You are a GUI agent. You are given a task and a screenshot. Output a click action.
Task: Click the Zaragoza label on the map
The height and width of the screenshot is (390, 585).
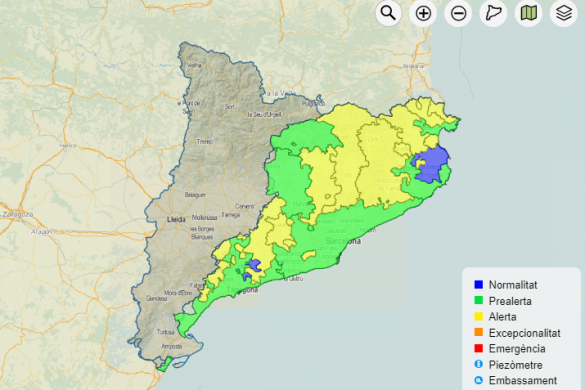pos(18,215)
